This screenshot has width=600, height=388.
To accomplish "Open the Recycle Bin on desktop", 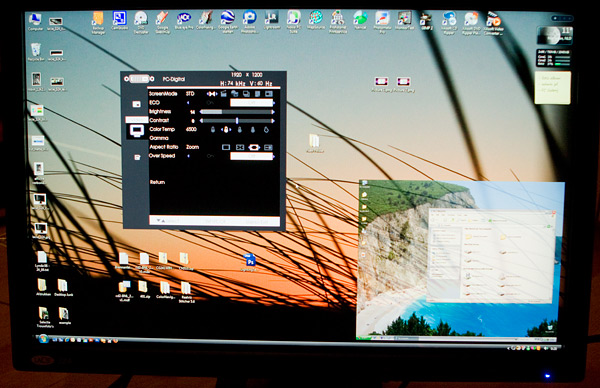I will [x=36, y=52].
